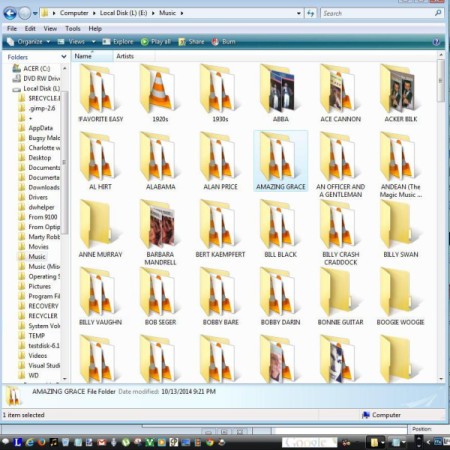Open Internet Explorer from the taskbar
Viewport: 450px width, 450px height.
(x=30, y=442)
